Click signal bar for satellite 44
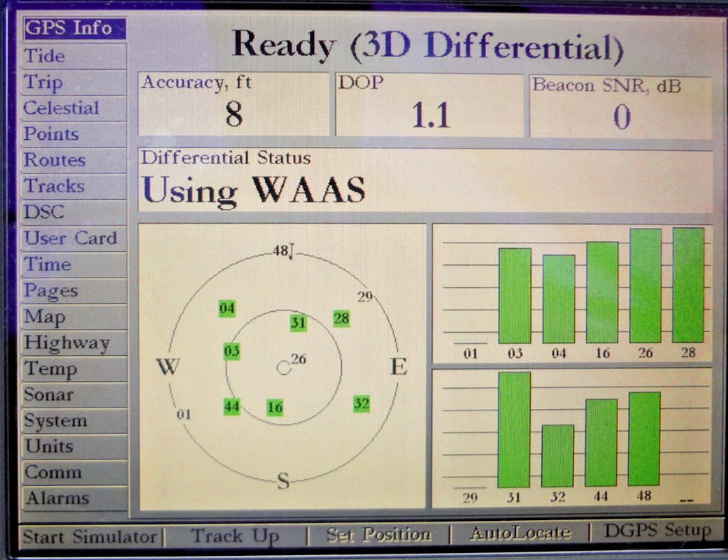 click(x=601, y=443)
